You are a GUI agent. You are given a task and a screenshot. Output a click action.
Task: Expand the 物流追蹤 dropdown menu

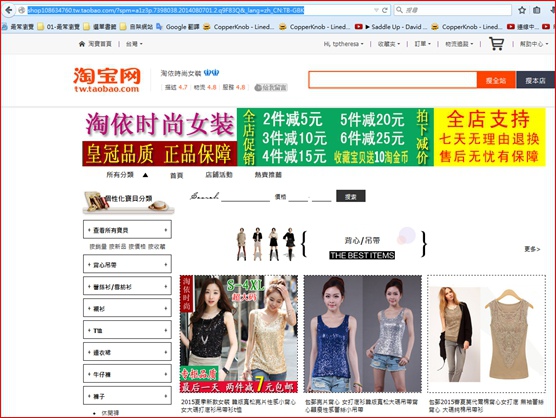459,44
